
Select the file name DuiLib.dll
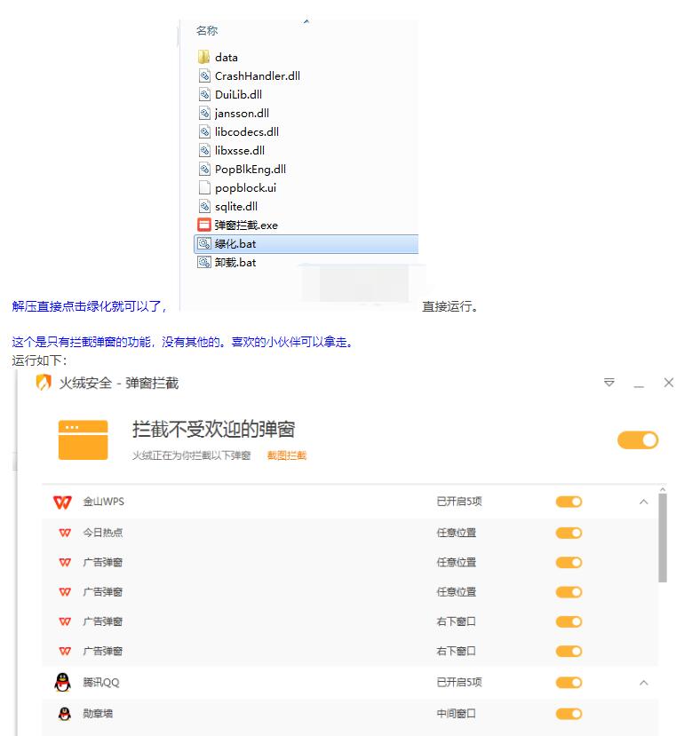coord(238,94)
